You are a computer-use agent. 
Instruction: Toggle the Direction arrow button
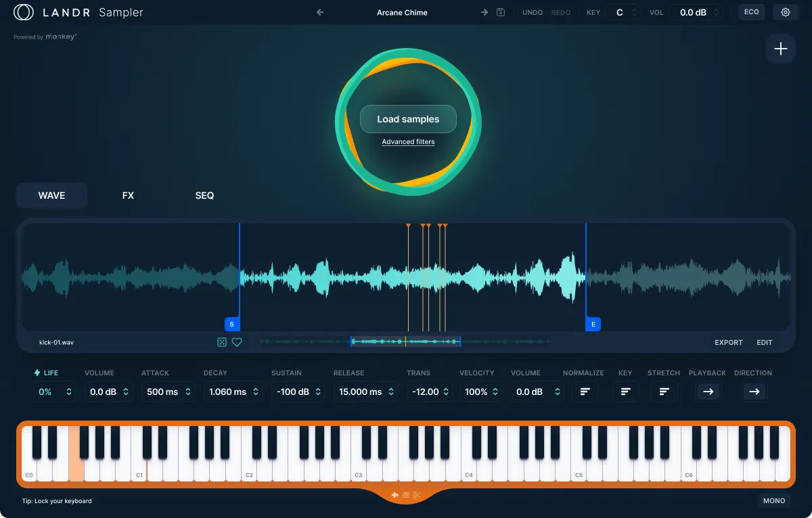click(x=754, y=392)
